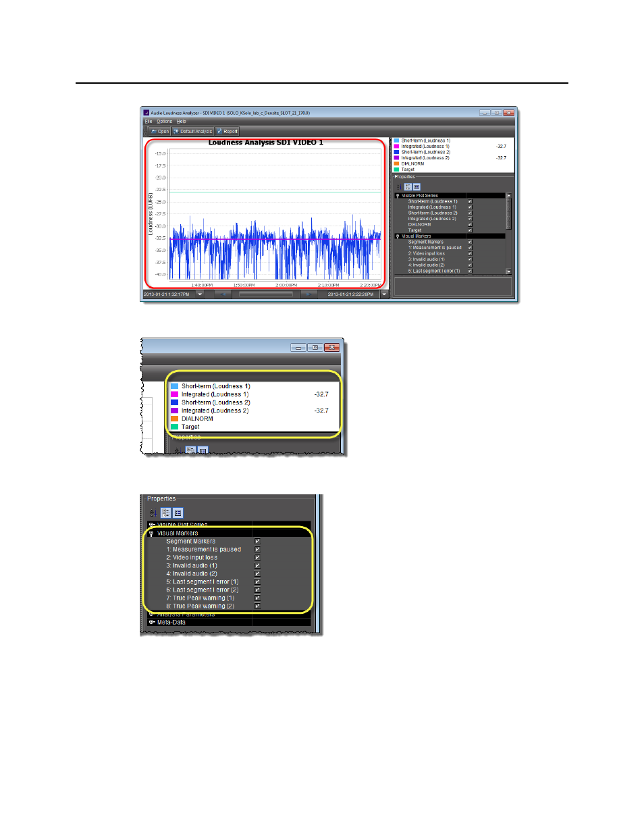Toggle Target checkbox in main window Properties
Screen dimensions: 644x834
click(x=470, y=230)
